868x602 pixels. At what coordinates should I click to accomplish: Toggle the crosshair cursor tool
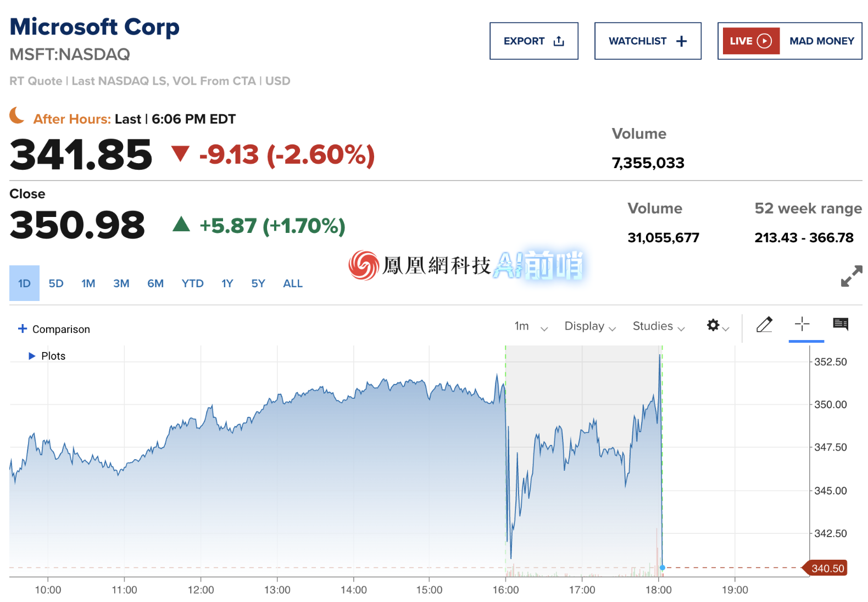pos(803,324)
